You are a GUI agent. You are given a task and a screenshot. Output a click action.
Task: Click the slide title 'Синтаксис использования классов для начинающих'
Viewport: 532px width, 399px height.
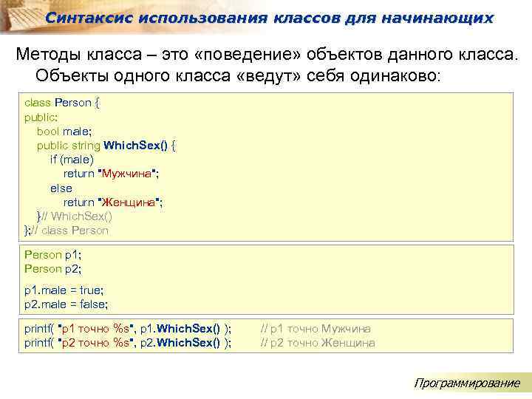pos(269,18)
